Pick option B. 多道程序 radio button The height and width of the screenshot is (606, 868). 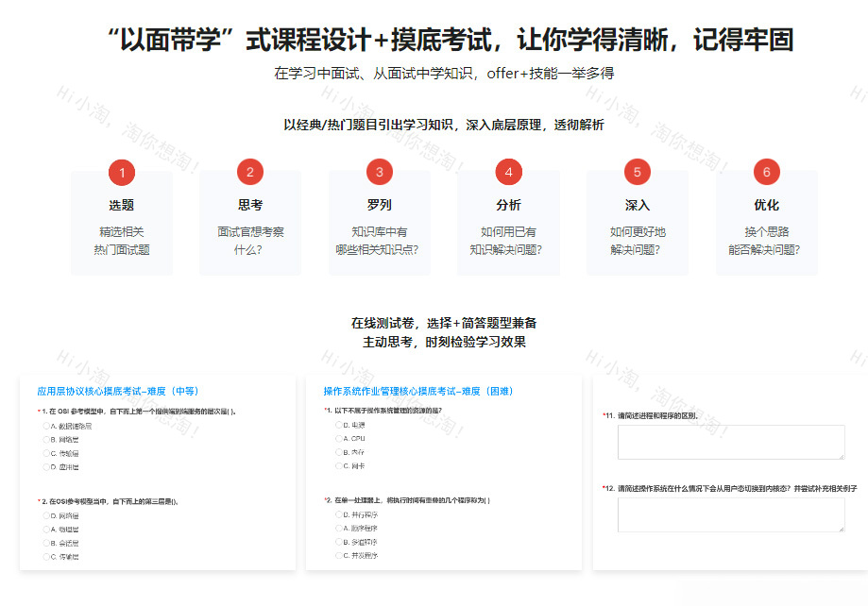coord(339,542)
